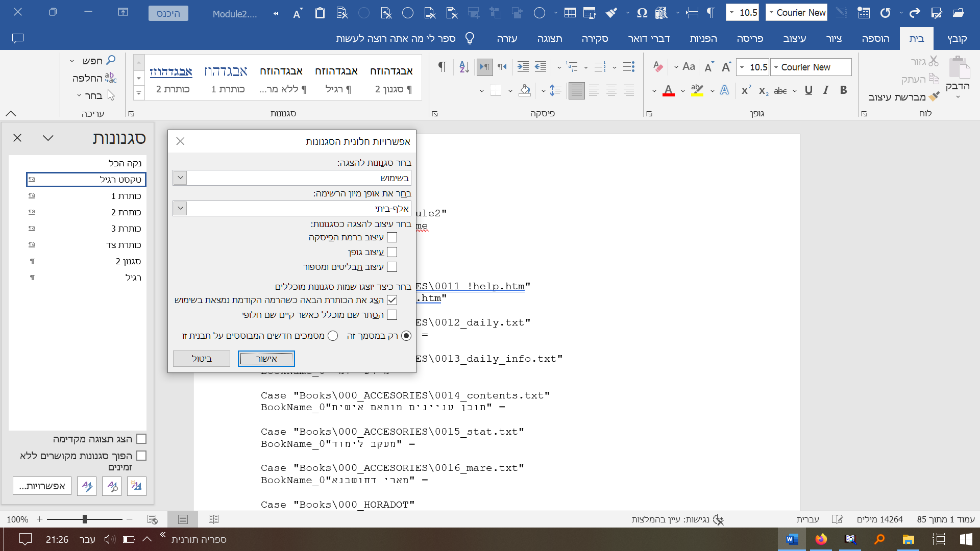Adjust the zoom slider in status bar
980x551 pixels.
(85, 519)
